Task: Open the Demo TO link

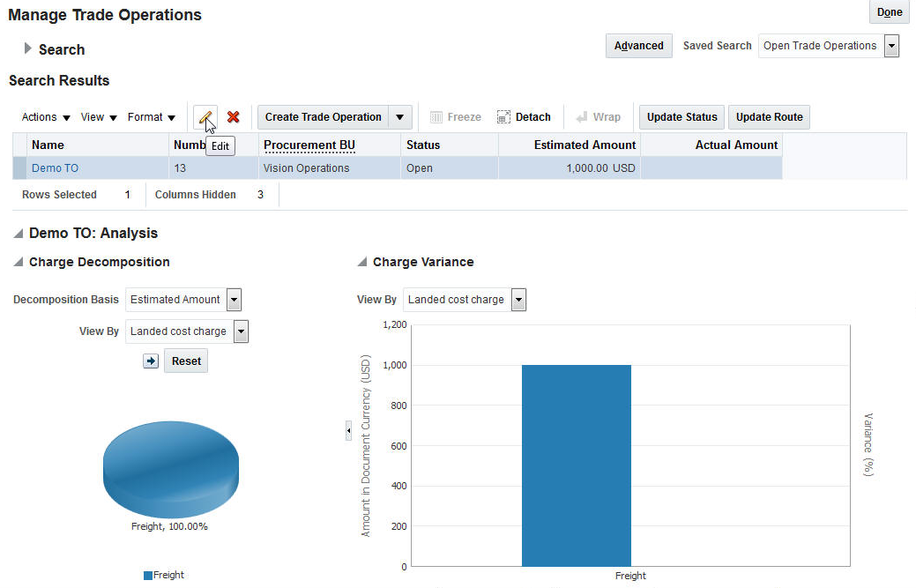Action: 55,168
